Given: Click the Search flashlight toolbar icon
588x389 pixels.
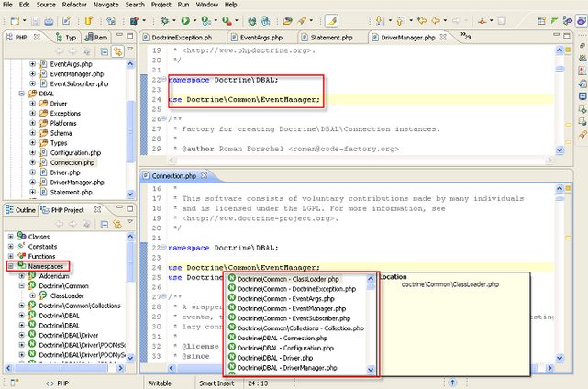Looking at the screenshot, I should point(302,20).
